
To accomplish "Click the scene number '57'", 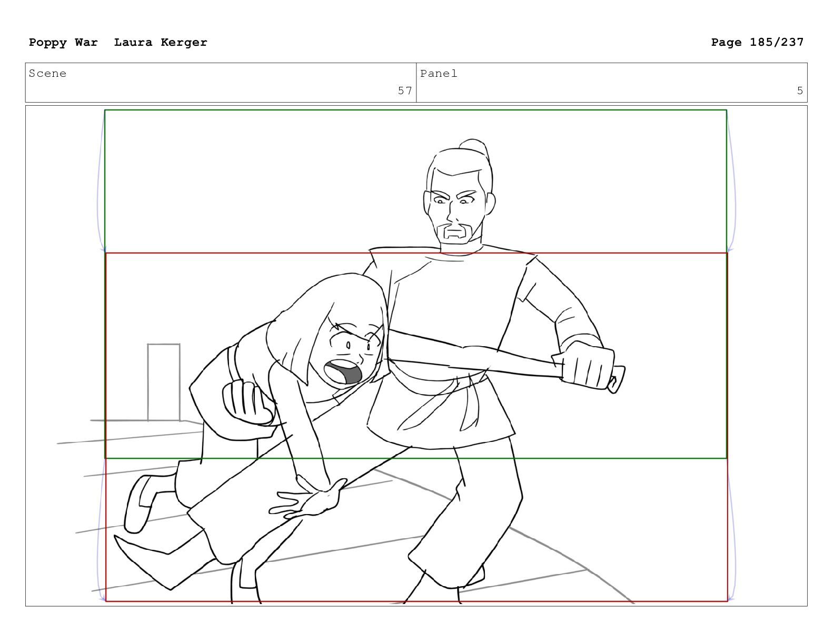I will [404, 90].
